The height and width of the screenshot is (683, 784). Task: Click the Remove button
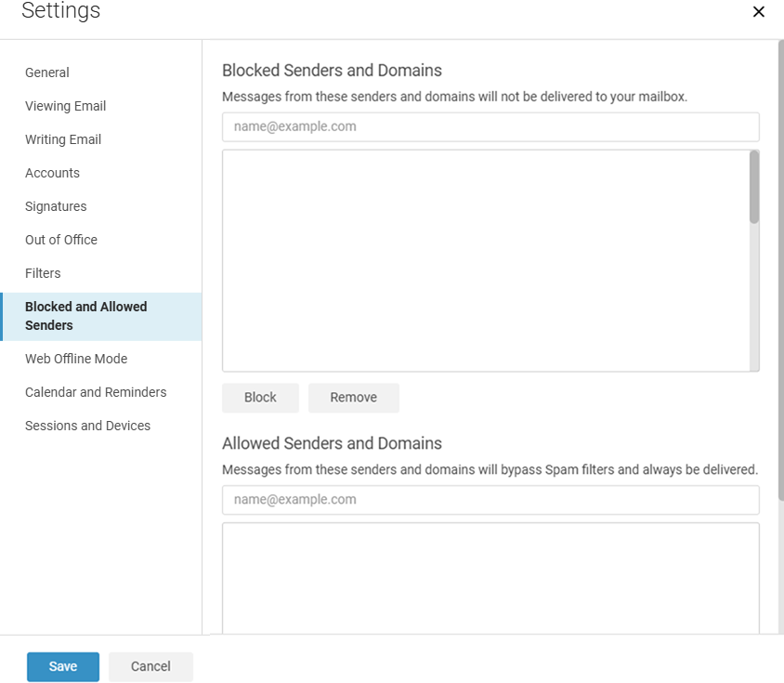[354, 398]
